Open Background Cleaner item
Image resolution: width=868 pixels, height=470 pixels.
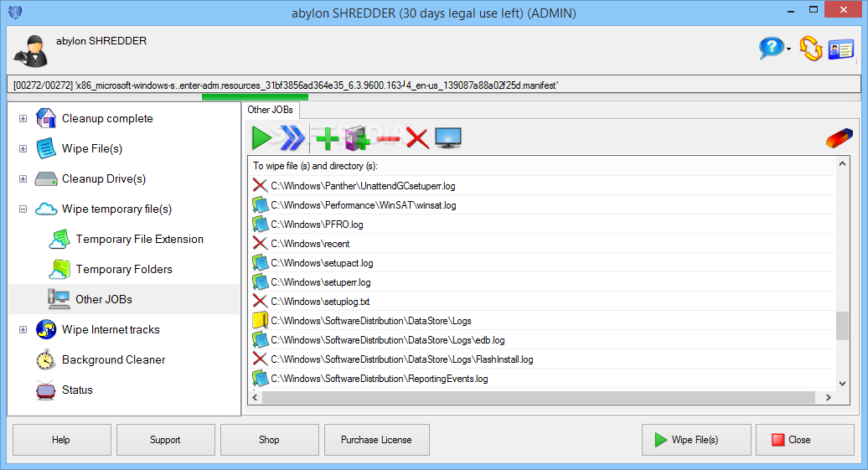pyautogui.click(x=113, y=360)
